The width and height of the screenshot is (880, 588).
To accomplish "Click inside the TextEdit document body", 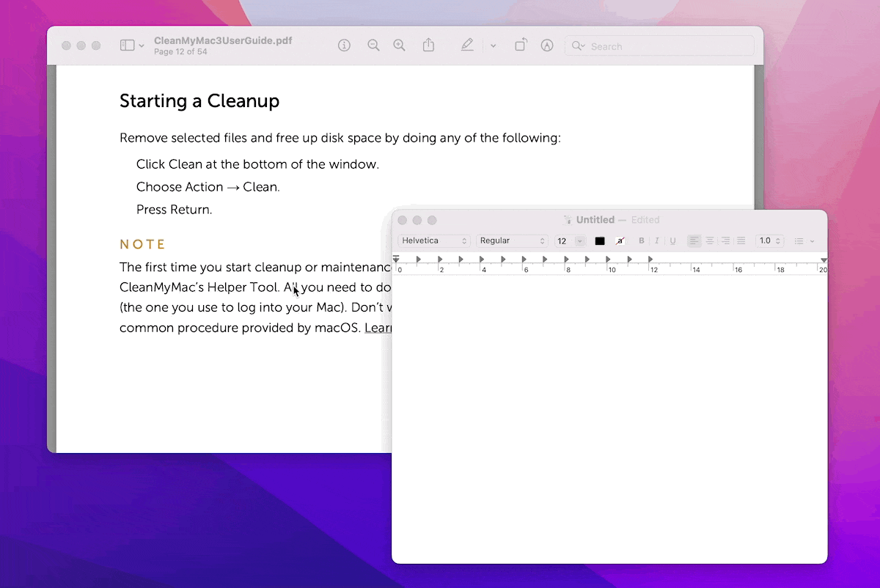I will point(609,418).
